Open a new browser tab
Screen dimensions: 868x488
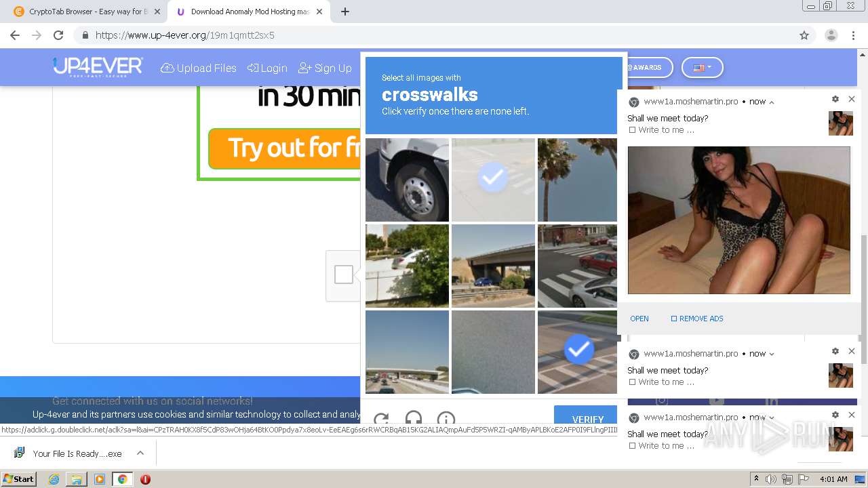pyautogui.click(x=345, y=12)
